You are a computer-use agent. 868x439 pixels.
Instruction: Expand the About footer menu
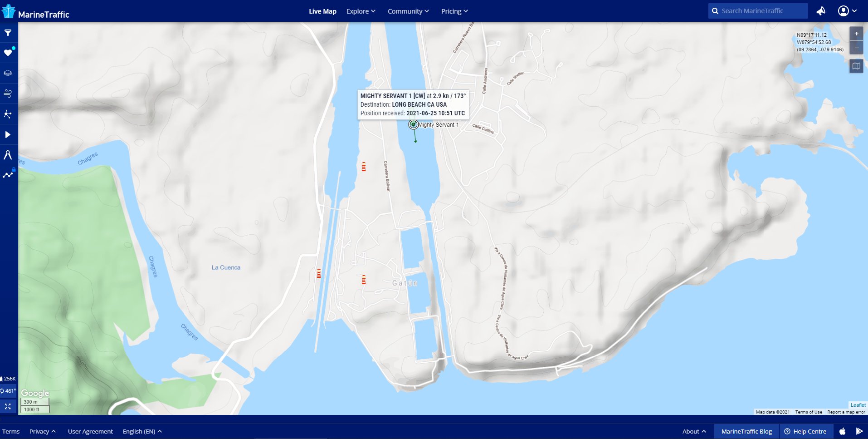[694, 431]
